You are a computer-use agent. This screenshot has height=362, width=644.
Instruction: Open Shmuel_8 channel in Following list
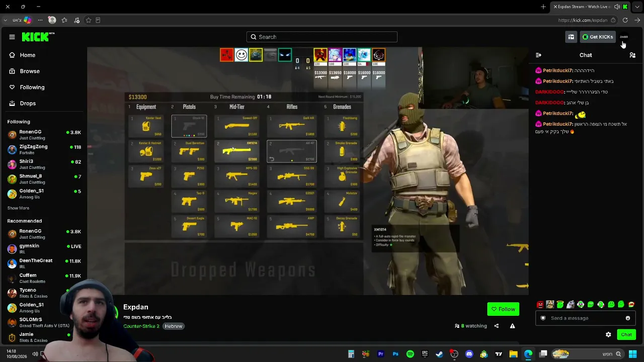click(44, 179)
